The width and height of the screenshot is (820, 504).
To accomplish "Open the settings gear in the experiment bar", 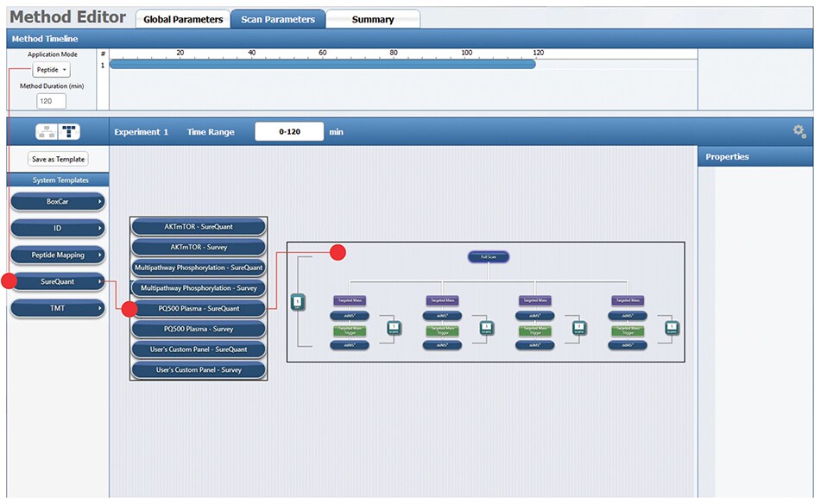I will click(799, 132).
